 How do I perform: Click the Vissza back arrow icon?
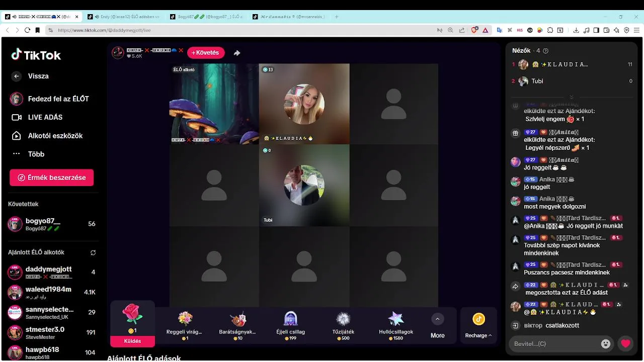click(17, 76)
